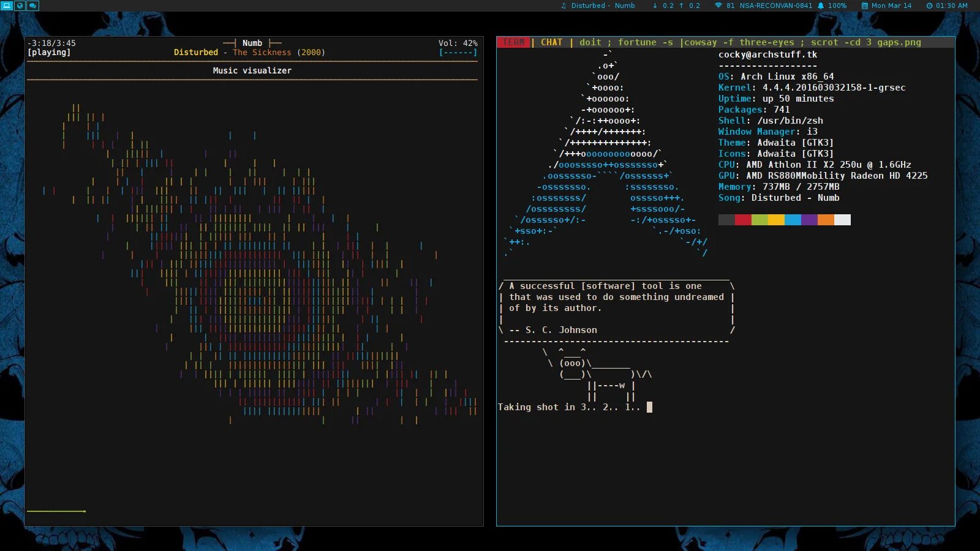Click the 'Music visualizer' heading
Screen dimensions: 980x551
click(x=252, y=71)
